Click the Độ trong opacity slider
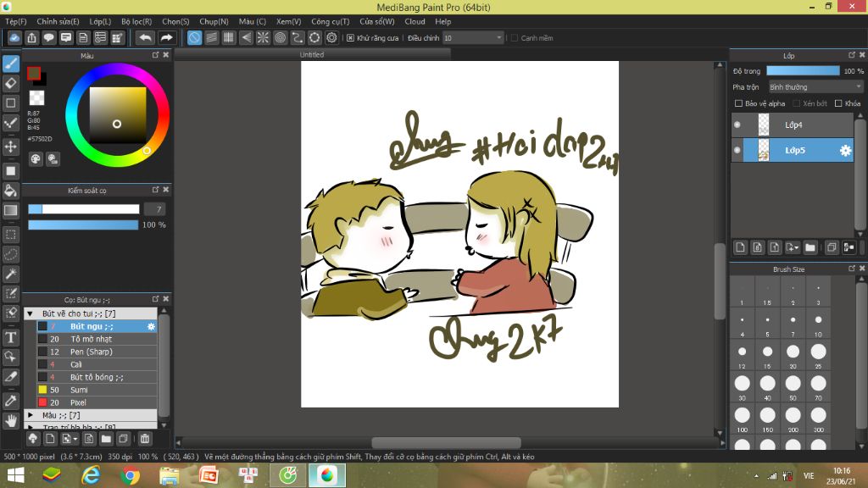Screen dimensions: 868x488 pos(803,71)
